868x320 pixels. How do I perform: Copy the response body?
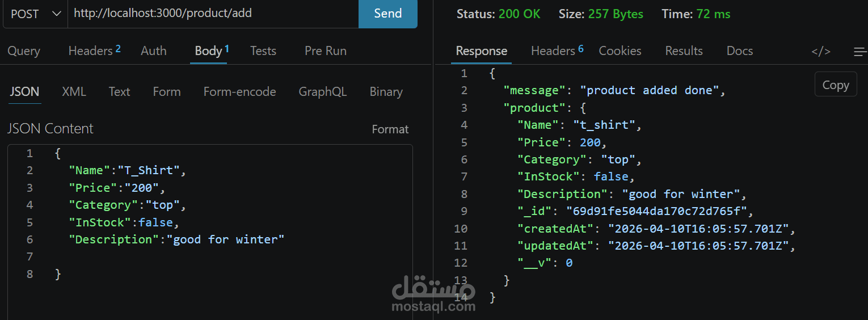pyautogui.click(x=836, y=85)
